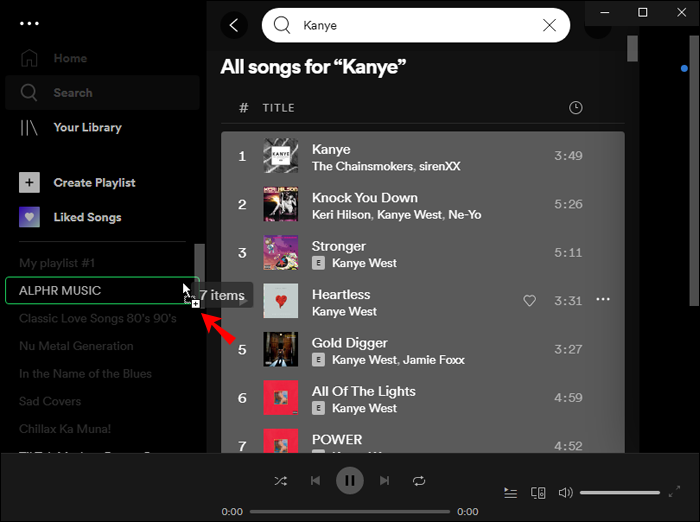The height and width of the screenshot is (522, 700).
Task: Click the volume slider
Action: [x=620, y=493]
